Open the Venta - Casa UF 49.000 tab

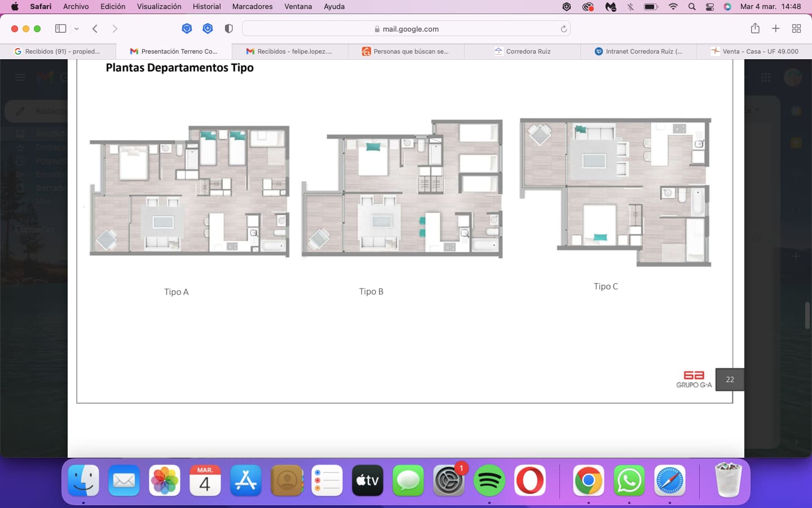pos(754,51)
